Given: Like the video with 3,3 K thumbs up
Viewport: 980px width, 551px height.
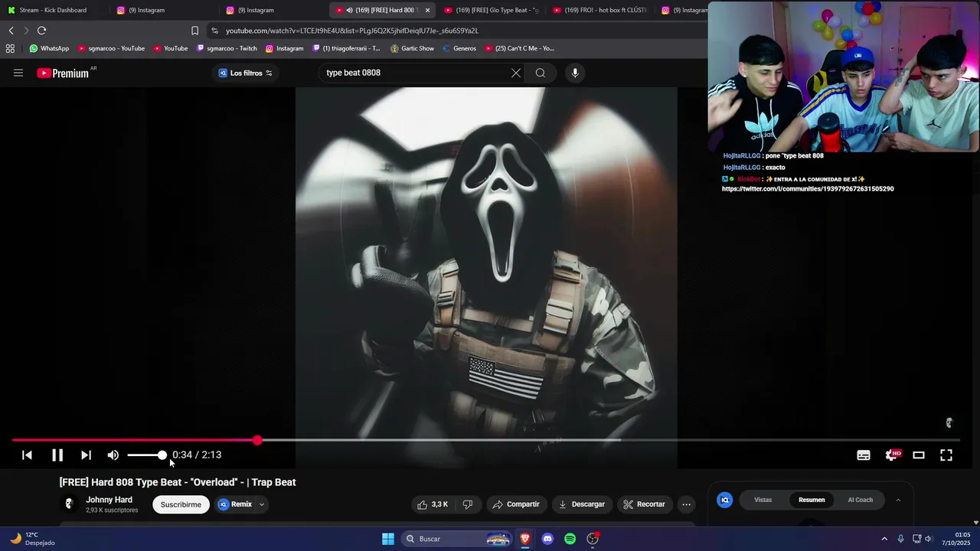Looking at the screenshot, I should 433,504.
